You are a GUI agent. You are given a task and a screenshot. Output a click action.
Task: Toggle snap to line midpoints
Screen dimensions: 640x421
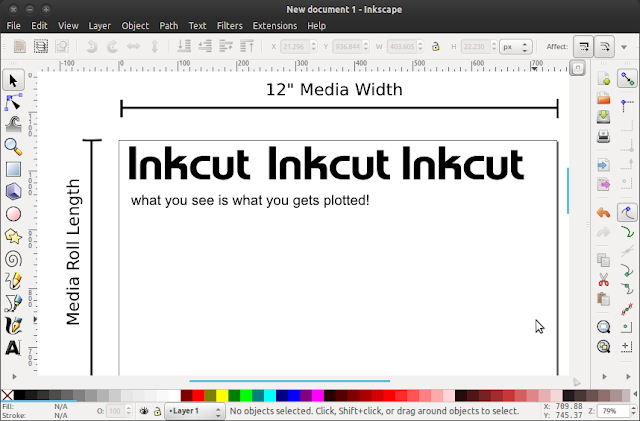(x=627, y=309)
